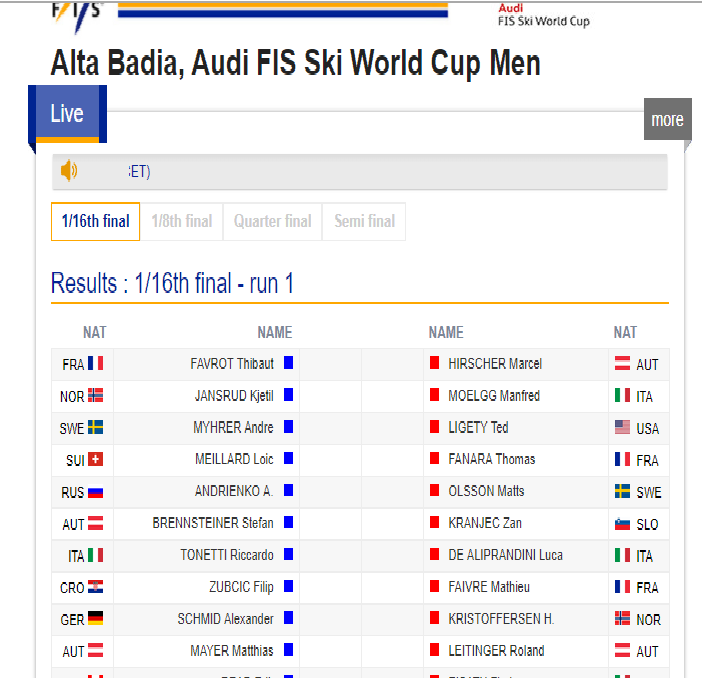Click the German flag beside SCHMID Alexander
This screenshot has height=678, width=702.
[95, 618]
